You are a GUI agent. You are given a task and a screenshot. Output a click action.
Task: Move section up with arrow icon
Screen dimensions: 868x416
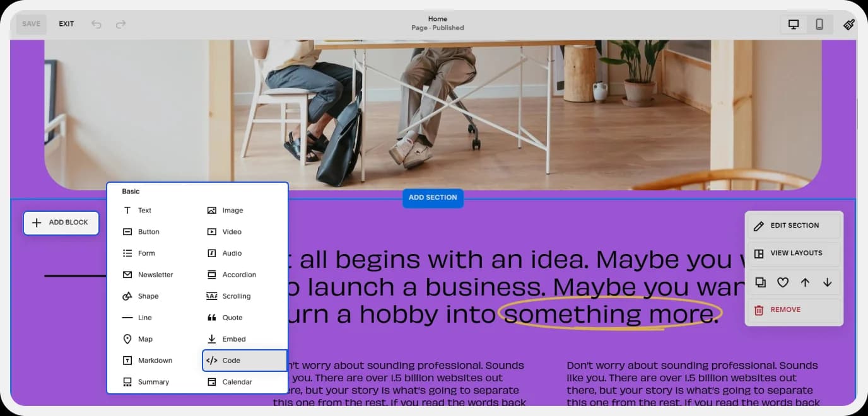pos(805,282)
